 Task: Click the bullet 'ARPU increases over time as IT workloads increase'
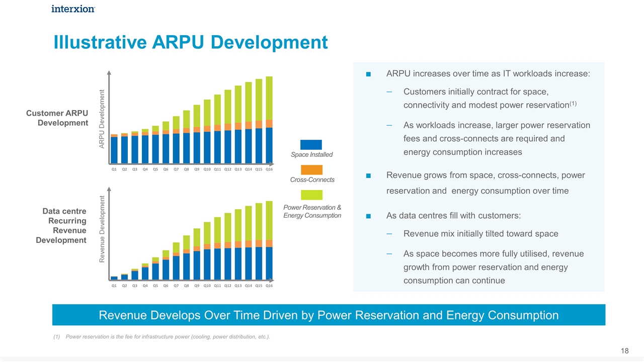[488, 74]
